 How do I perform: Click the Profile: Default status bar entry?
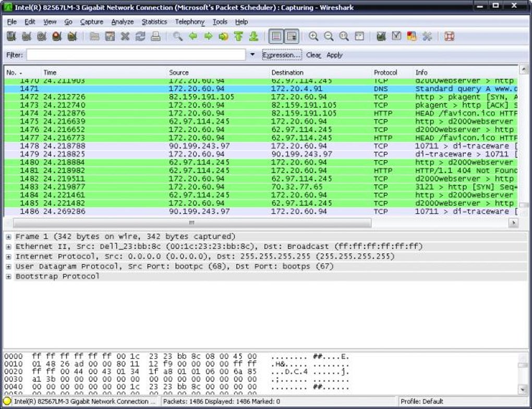pos(422,402)
